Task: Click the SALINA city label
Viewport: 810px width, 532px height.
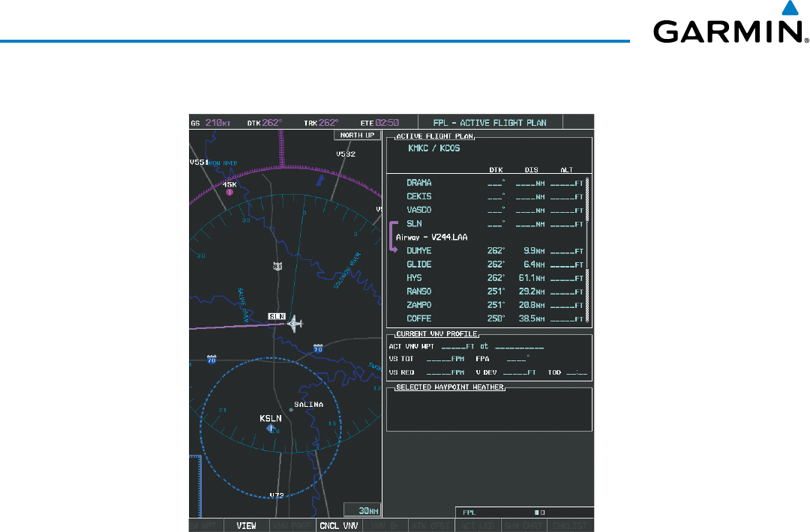Action: [309, 405]
